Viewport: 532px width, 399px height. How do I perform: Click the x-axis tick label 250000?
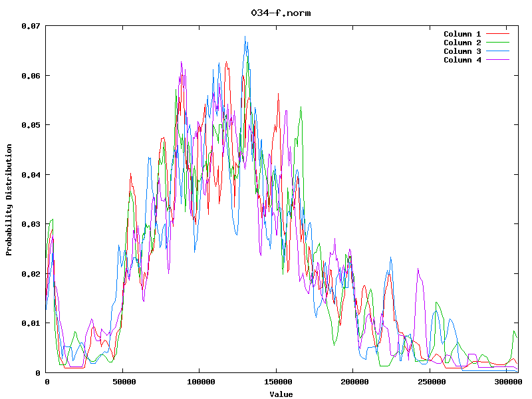pos(432,382)
